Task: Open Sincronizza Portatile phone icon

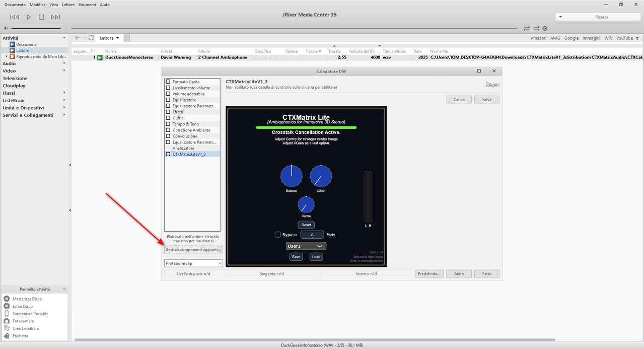Action: [7, 314]
